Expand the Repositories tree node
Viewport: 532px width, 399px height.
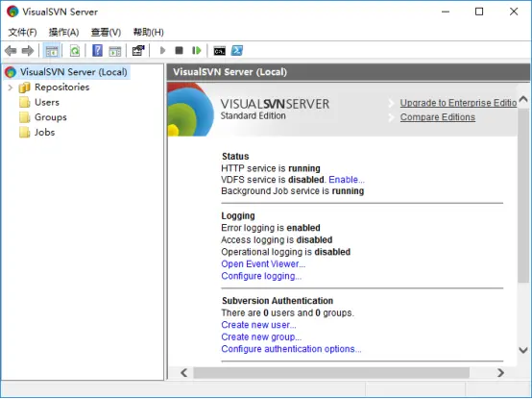click(x=11, y=87)
